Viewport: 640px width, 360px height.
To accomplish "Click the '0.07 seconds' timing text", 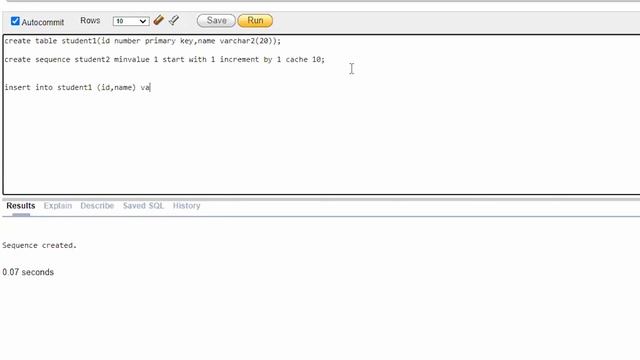I will pos(28,272).
